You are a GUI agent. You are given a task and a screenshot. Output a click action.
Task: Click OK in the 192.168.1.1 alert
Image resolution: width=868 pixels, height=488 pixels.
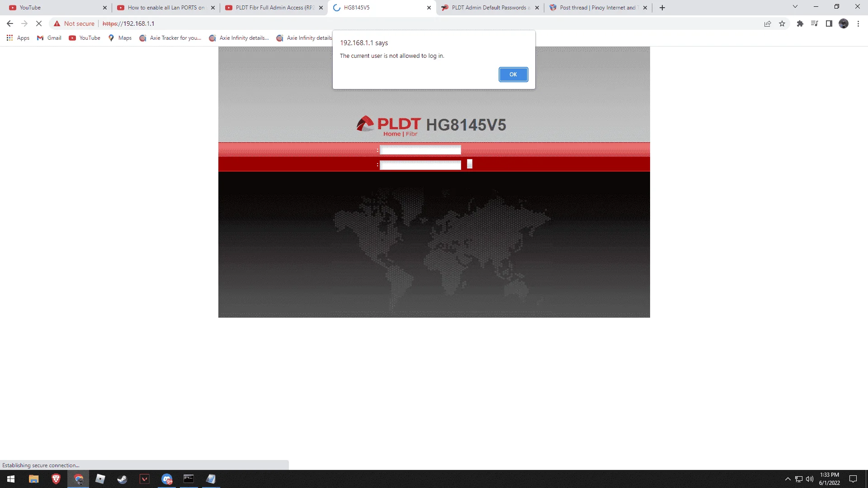(513, 75)
